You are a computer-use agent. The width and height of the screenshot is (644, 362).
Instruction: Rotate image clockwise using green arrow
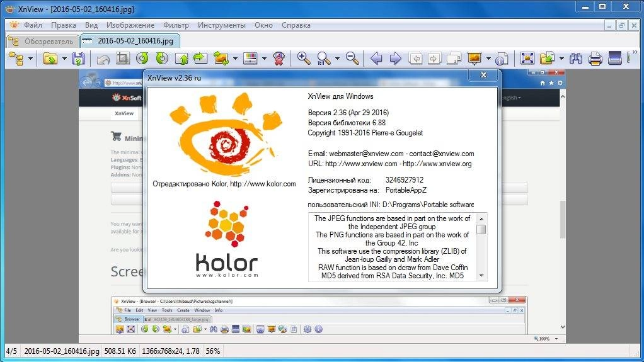click(x=162, y=59)
